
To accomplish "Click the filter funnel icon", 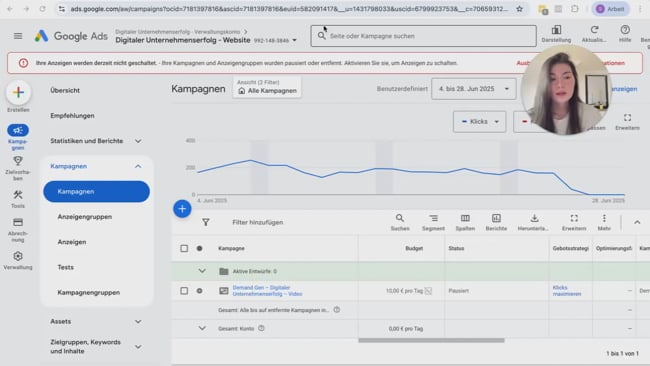I will (x=206, y=223).
